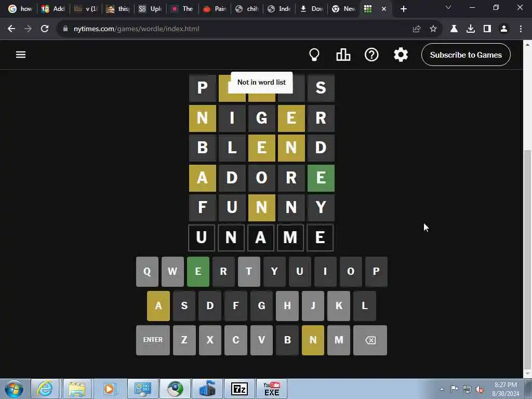This screenshot has width=532, height=399.
Task: Switch to the 'Dow' downloads tab
Action: (x=312, y=9)
